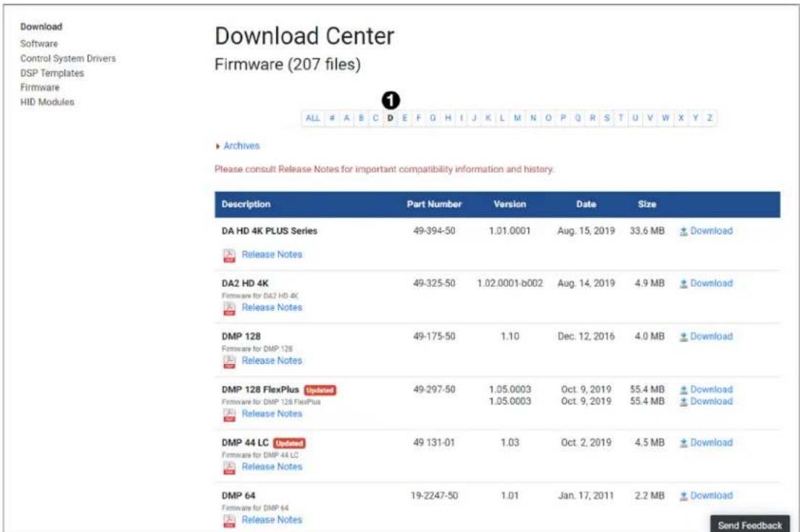Filter firmware by the # symbol

[332, 118]
